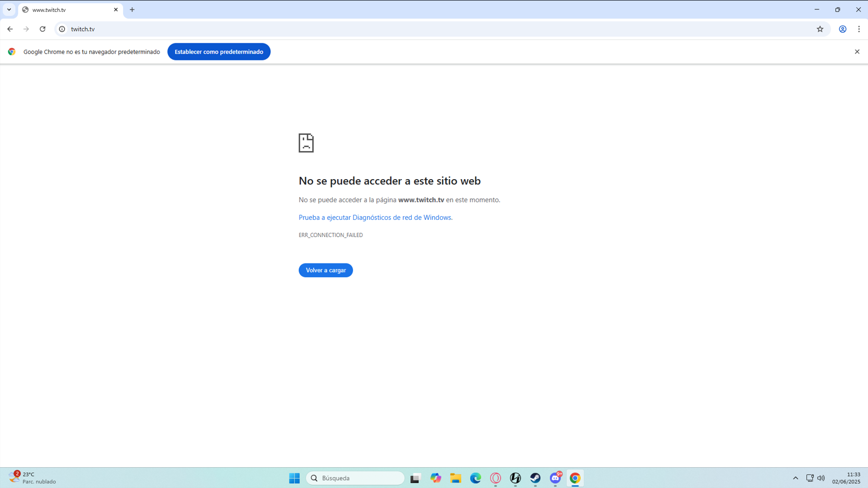This screenshot has height=488, width=868.
Task: Bookmark this page with the star icon
Action: click(820, 29)
